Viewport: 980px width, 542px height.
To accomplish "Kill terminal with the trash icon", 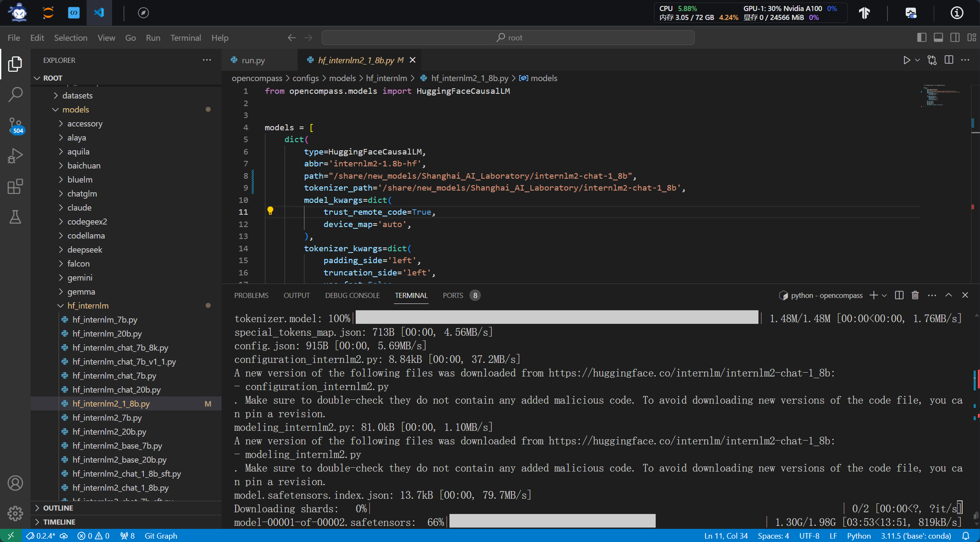I will click(915, 295).
